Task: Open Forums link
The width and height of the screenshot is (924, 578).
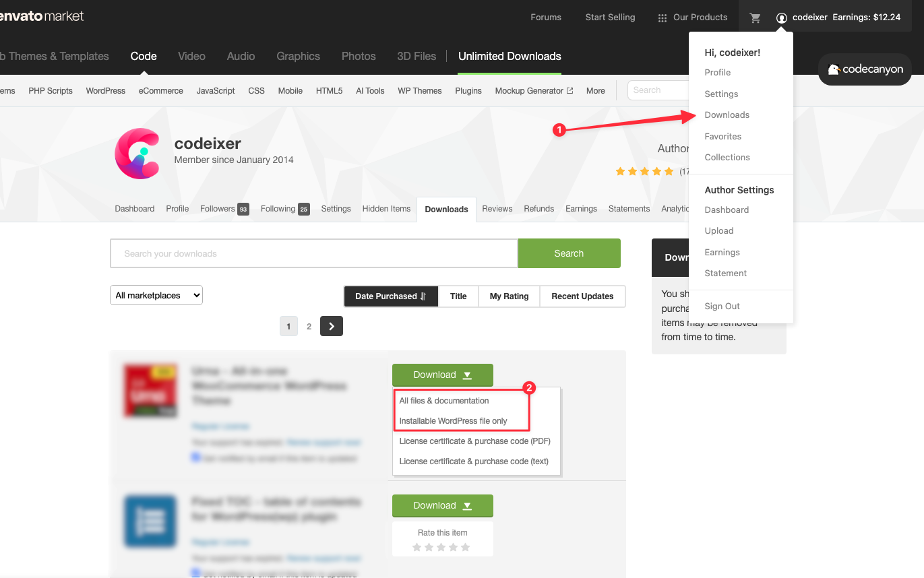Action: (x=546, y=18)
